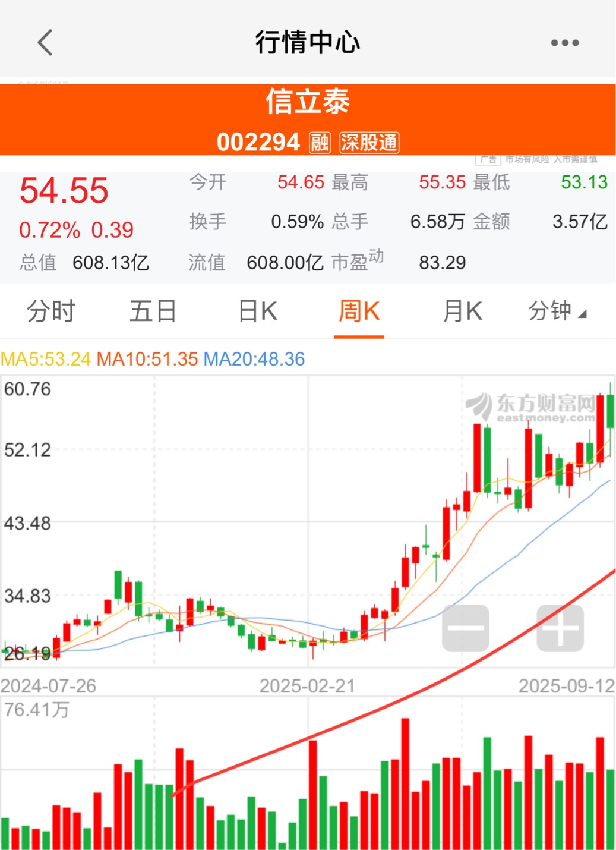Zoom out chart with minus button
The image size is (616, 850).
pyautogui.click(x=466, y=628)
